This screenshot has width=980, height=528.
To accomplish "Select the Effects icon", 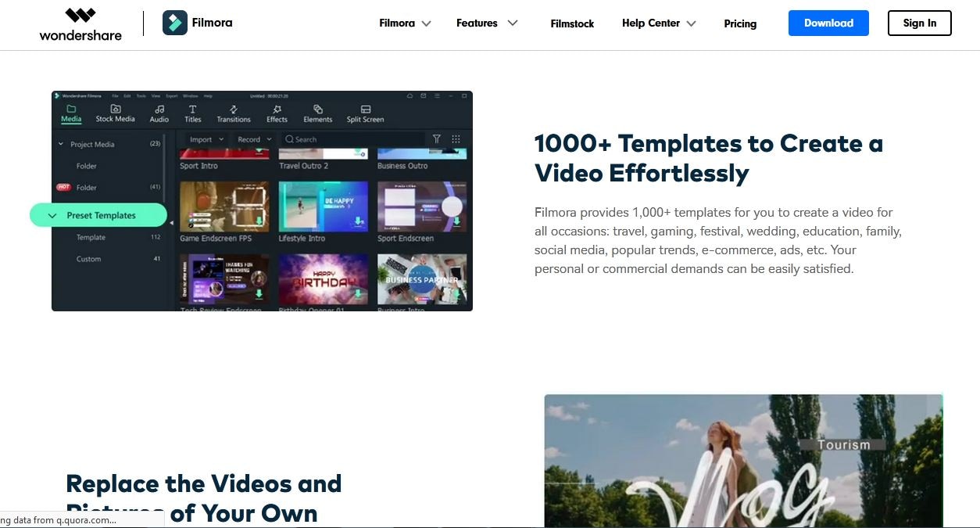I will click(277, 110).
